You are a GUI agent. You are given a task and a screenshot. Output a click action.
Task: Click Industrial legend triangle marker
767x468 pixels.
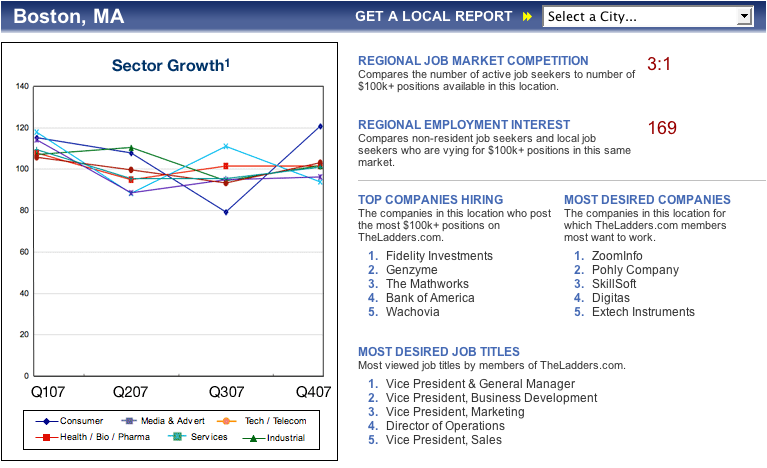click(x=253, y=438)
